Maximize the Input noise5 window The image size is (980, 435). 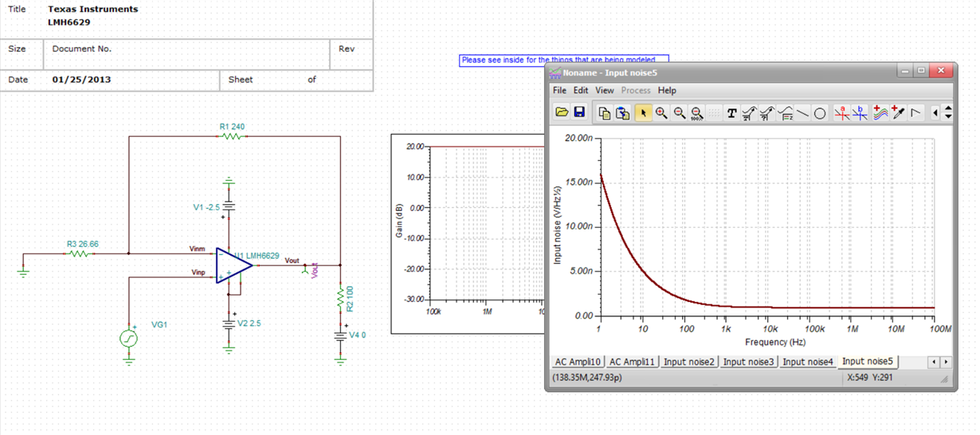tap(921, 71)
